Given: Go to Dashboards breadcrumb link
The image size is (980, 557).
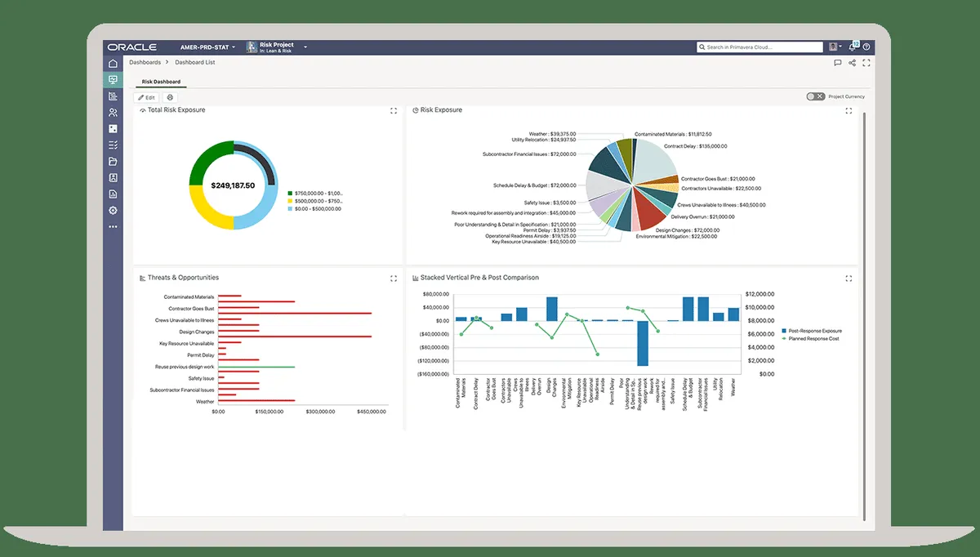Looking at the screenshot, I should (145, 62).
